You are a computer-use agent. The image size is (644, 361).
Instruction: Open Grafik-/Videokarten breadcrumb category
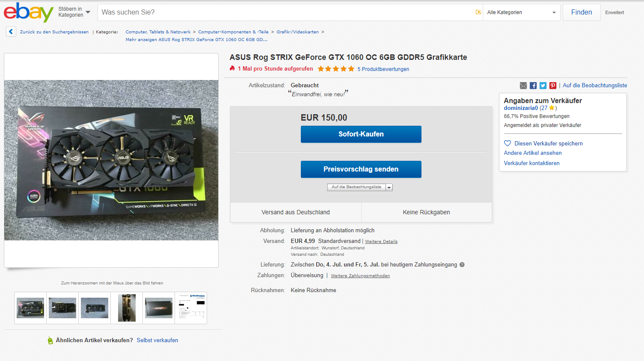297,32
